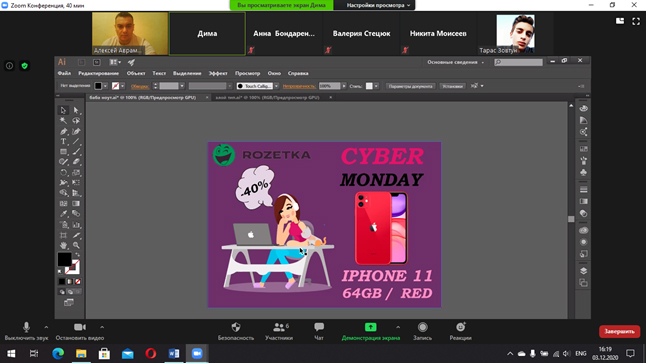This screenshot has width=646, height=363.
Task: Toggle camera with Остановить видео
Action: [x=80, y=331]
